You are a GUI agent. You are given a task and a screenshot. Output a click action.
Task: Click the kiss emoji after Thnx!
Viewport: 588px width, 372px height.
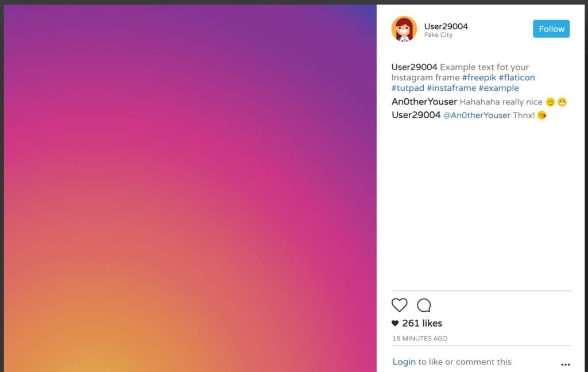[542, 115]
